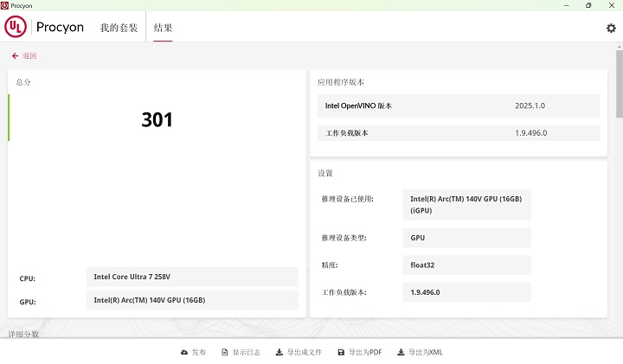
Task: Switch to the 我的套装 tab
Action: point(119,28)
